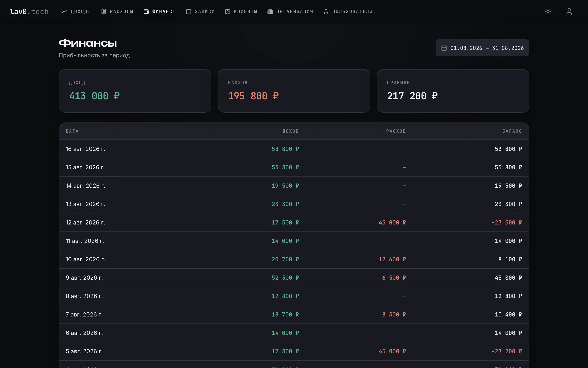Click the 12 600 ₽ expense value
Viewport: 588px width, 368px height.
coord(392,259)
